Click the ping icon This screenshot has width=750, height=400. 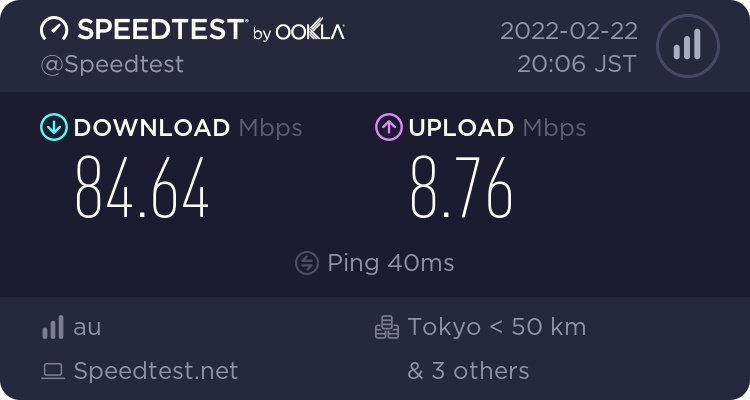click(307, 263)
